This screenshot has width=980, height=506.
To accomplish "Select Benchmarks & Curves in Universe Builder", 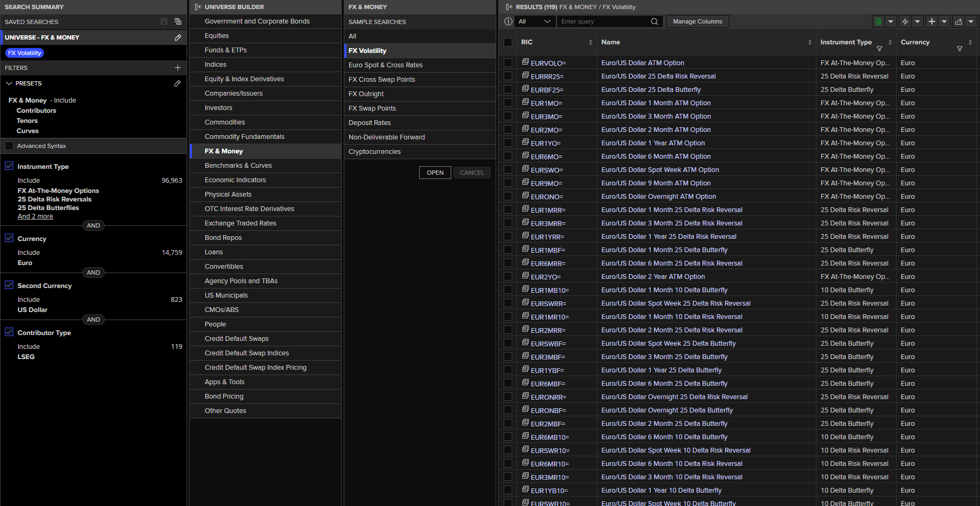I will (238, 166).
